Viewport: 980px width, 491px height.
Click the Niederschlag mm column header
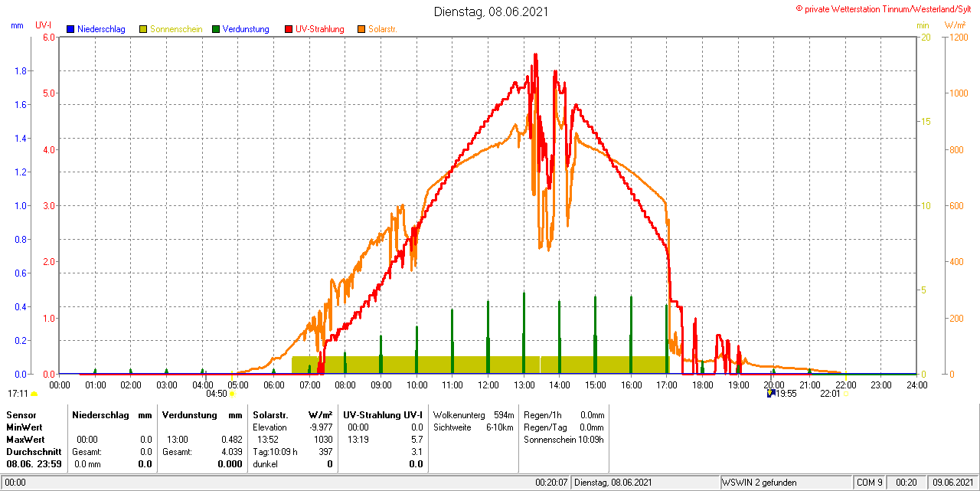click(x=112, y=414)
